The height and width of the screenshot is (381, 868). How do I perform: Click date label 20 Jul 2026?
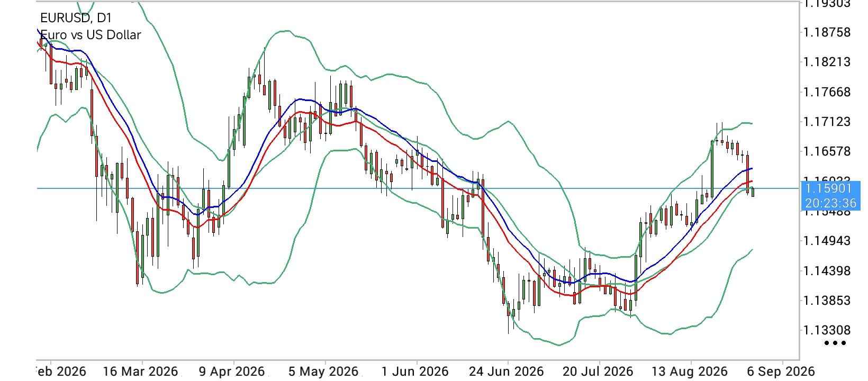(598, 371)
